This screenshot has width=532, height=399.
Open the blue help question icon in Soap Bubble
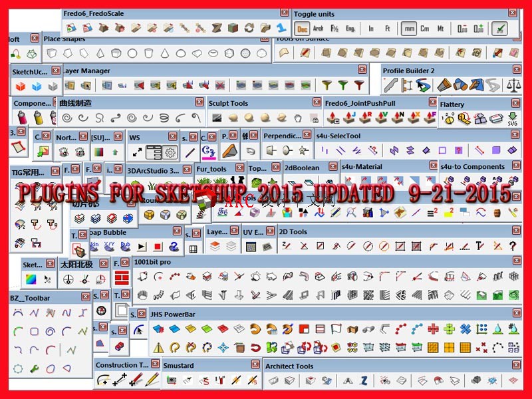pos(174,246)
